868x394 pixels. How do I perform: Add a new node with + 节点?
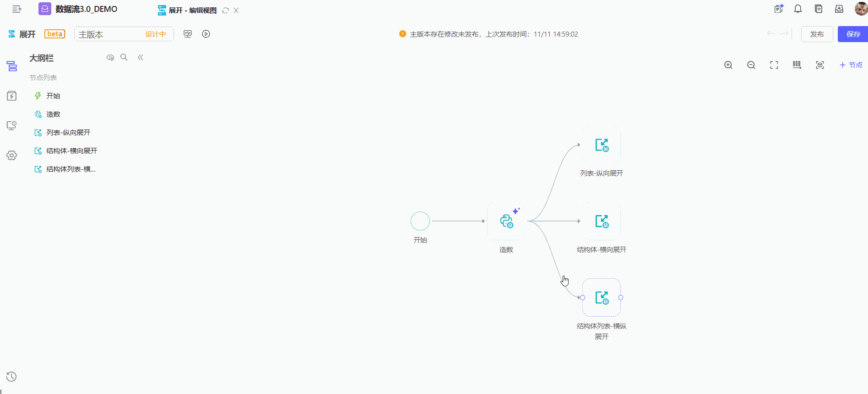[x=851, y=65]
